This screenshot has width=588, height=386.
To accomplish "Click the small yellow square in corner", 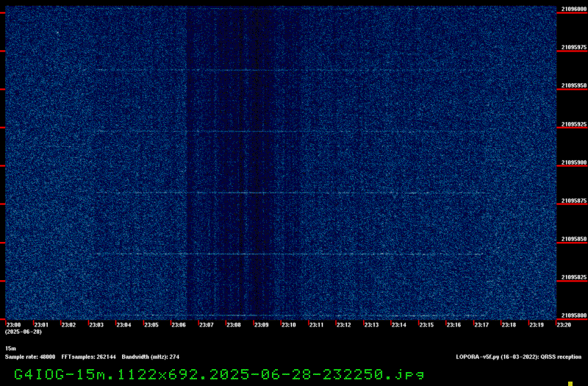I will click(570, 383).
